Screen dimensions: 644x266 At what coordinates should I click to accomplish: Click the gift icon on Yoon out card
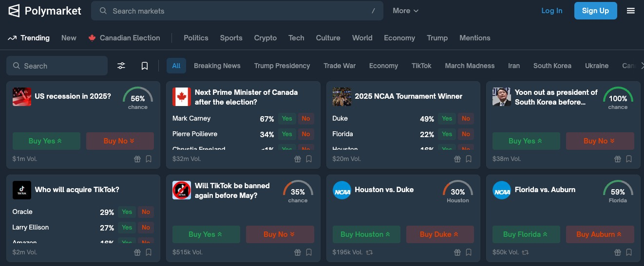click(x=618, y=159)
